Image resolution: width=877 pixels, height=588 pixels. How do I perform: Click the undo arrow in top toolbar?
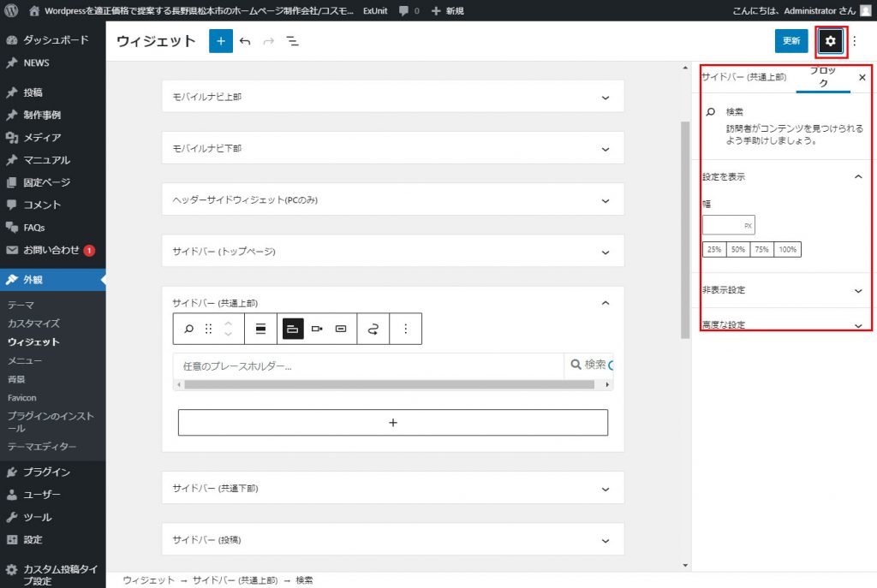(245, 41)
